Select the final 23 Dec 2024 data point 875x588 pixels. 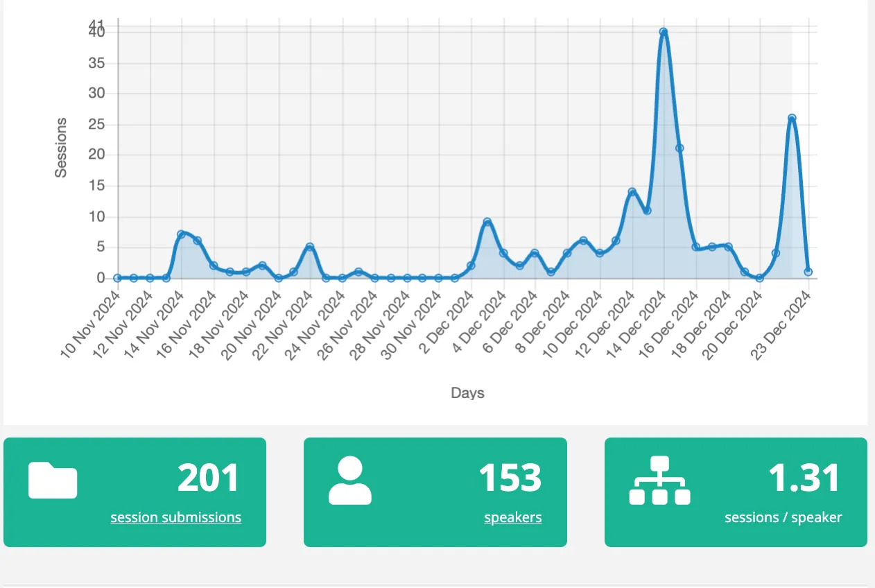(808, 272)
